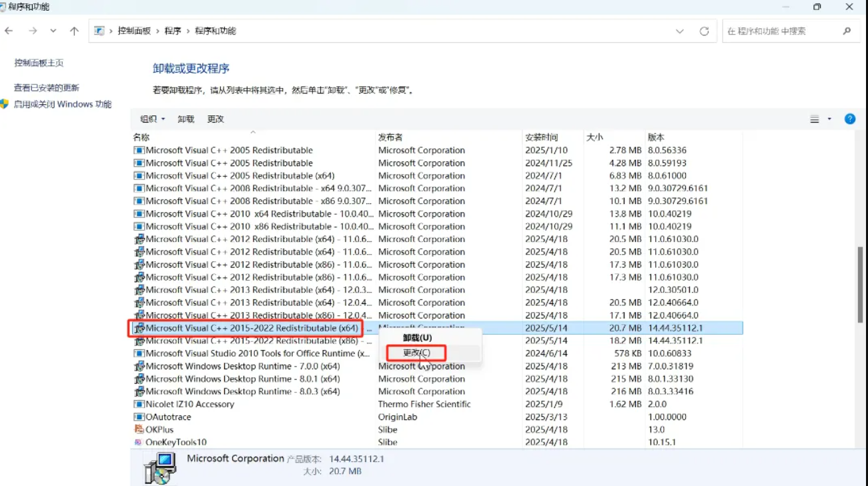
Task: Click installer icon of Windows Desktop Runtime 7.0.0
Action: pyautogui.click(x=139, y=366)
